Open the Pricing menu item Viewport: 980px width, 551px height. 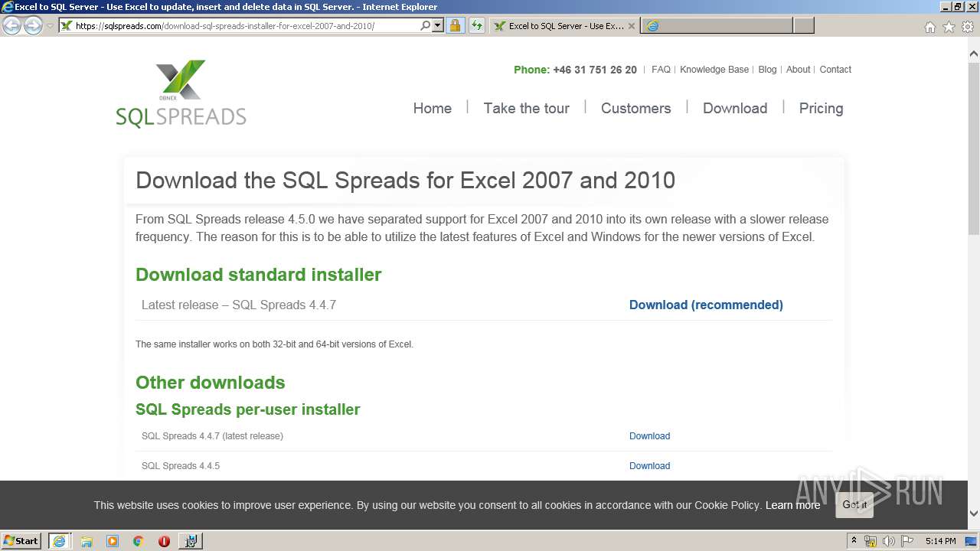tap(821, 109)
